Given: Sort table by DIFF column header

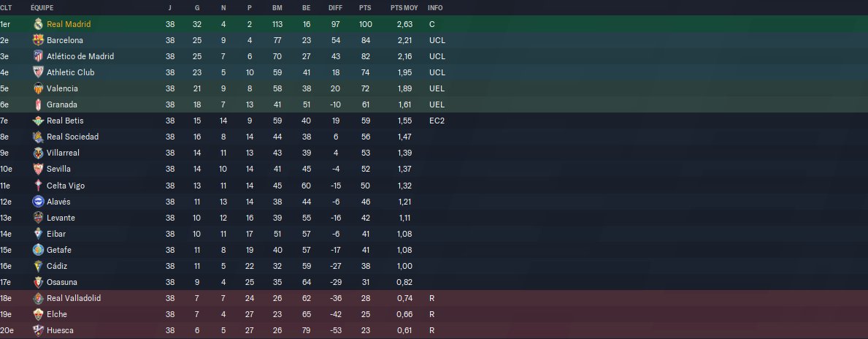Looking at the screenshot, I should pyautogui.click(x=335, y=8).
